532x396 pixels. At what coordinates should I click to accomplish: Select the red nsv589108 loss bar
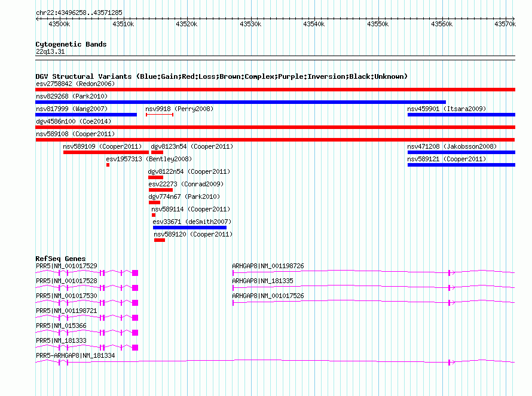point(275,140)
